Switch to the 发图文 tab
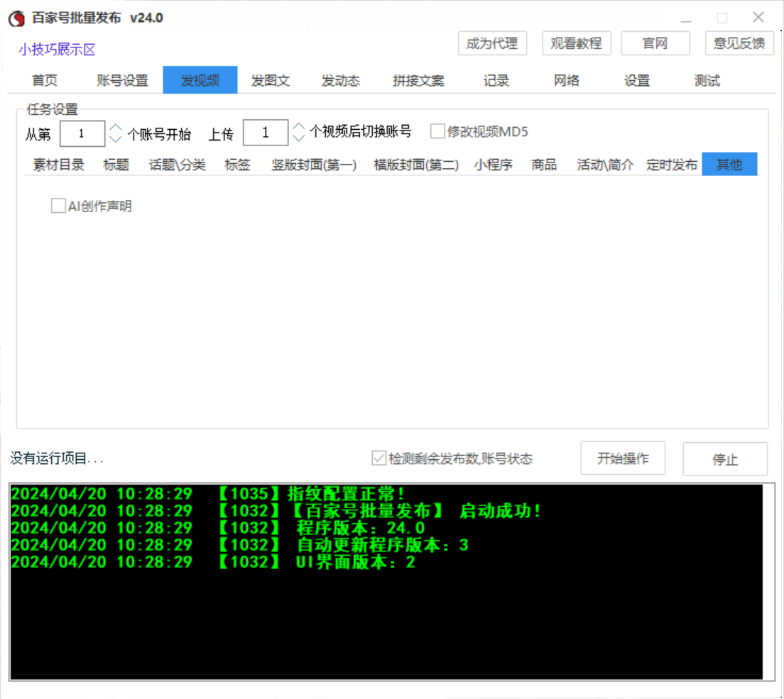784x699 pixels. pos(271,80)
